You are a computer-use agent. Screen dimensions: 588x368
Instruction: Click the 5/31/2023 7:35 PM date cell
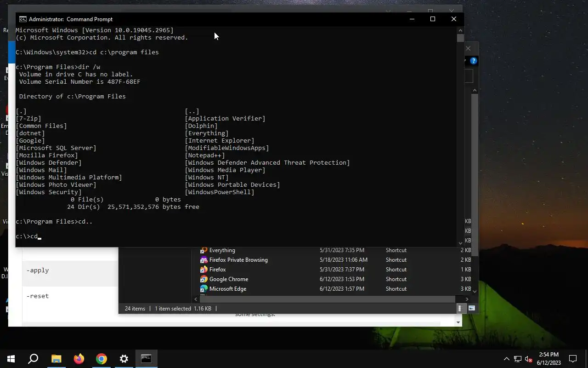[342, 250]
